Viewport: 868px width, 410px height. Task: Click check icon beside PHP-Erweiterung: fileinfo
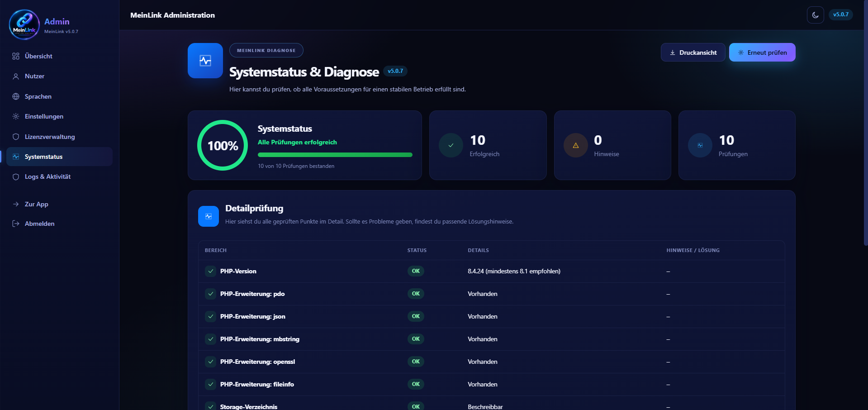coord(211,384)
